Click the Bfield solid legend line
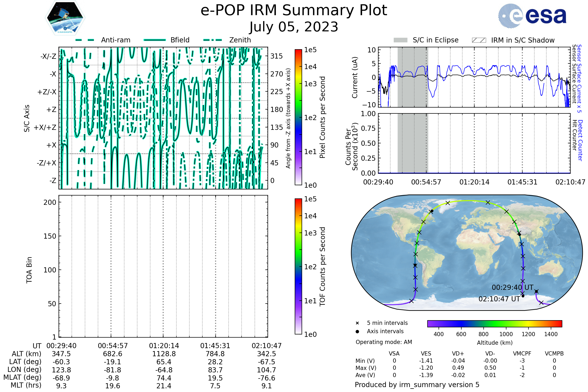Viewport: 588px width, 392px height. [155, 40]
